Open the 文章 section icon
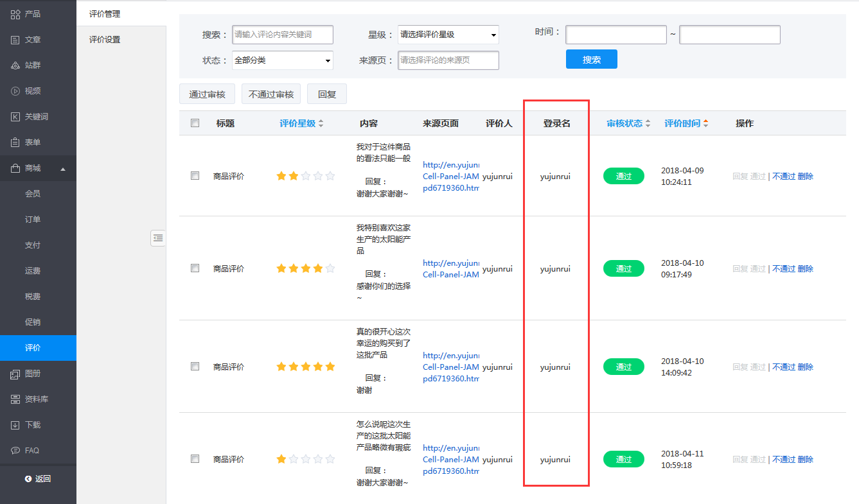 point(15,40)
